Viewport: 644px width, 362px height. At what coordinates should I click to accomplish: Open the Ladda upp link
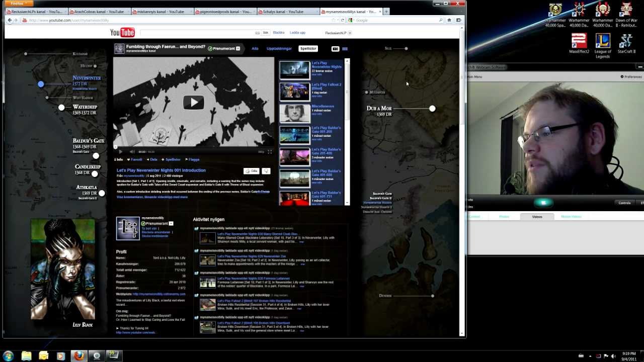[x=297, y=33]
